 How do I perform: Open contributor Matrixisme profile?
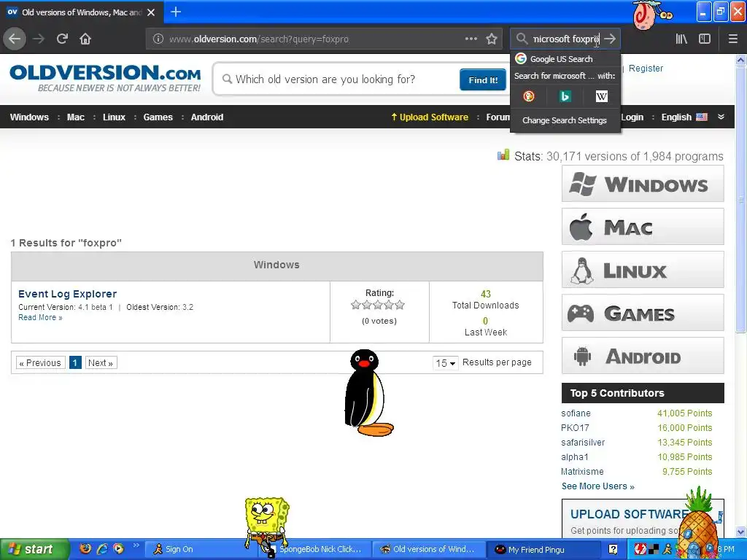pyautogui.click(x=581, y=472)
